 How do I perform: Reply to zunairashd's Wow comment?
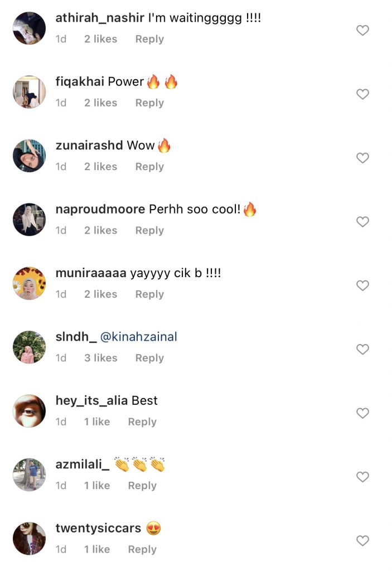click(x=149, y=167)
